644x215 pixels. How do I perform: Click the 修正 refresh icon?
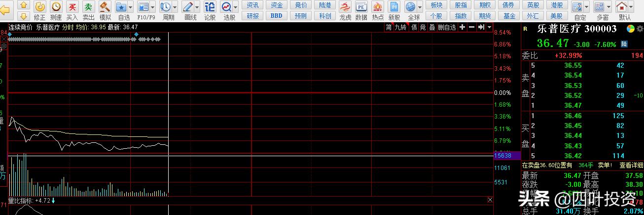pos(40,6)
